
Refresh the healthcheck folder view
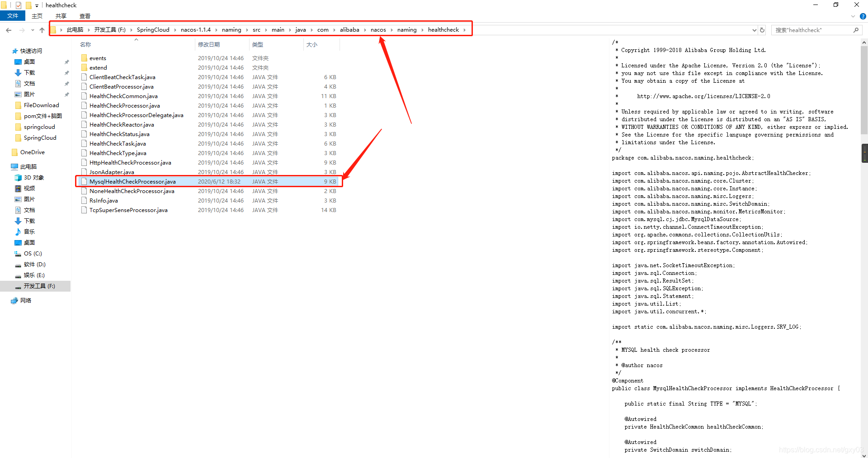tap(762, 30)
